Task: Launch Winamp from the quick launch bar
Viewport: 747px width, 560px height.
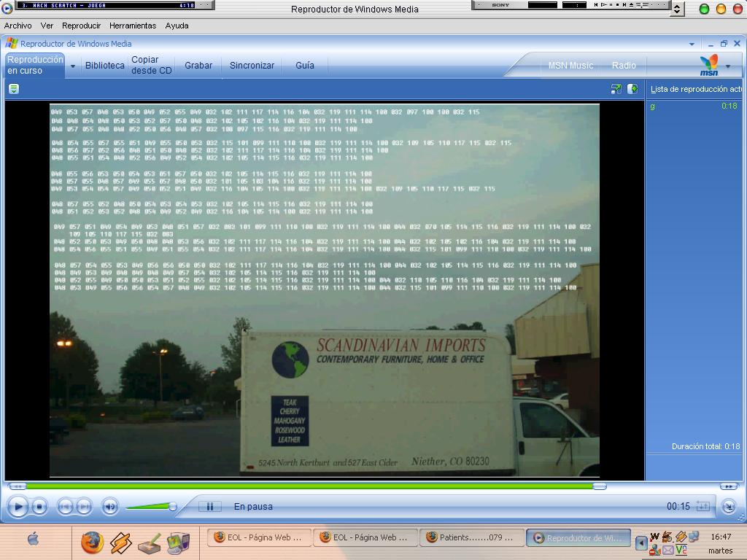Action: [120, 542]
